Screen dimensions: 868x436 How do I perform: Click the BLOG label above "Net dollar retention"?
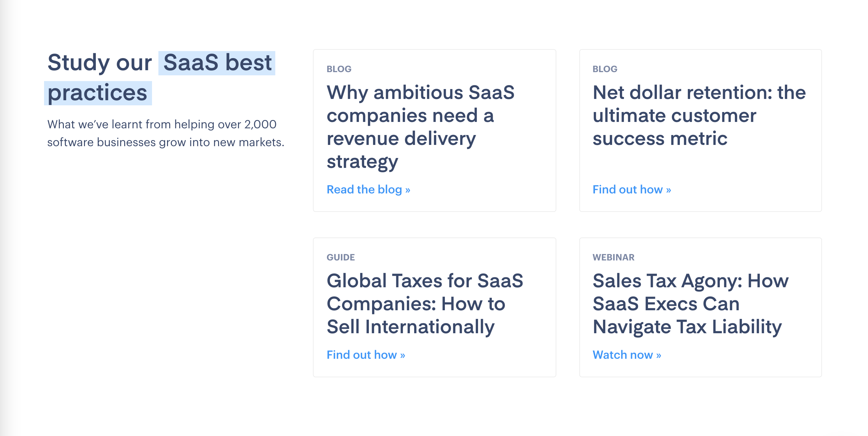(x=605, y=69)
